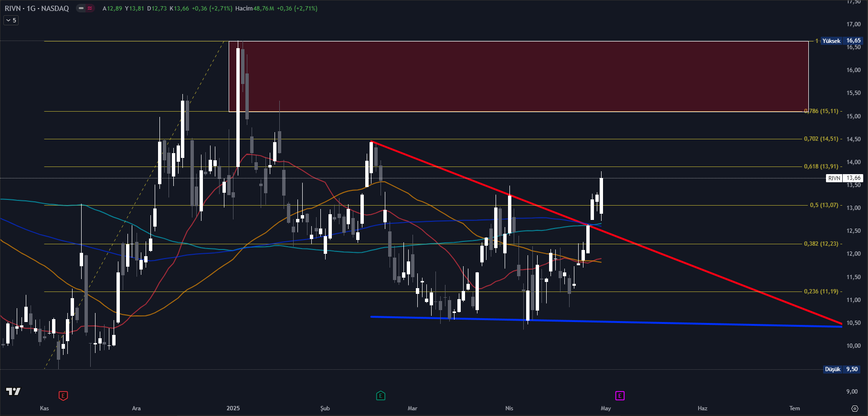
Task: Open chart settings gear at bottom right
Action: (855, 408)
